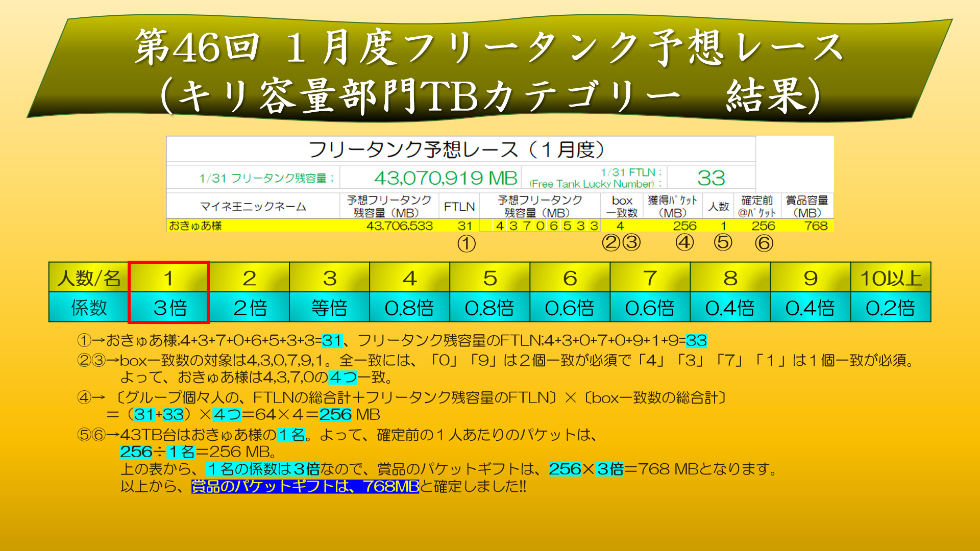
Task: Click the circled number 5 marker
Action: pos(723,242)
